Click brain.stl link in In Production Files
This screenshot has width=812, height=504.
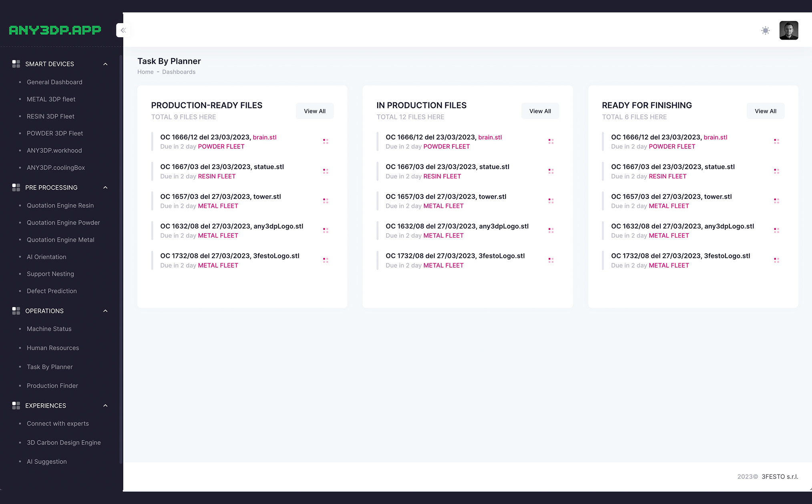(490, 137)
